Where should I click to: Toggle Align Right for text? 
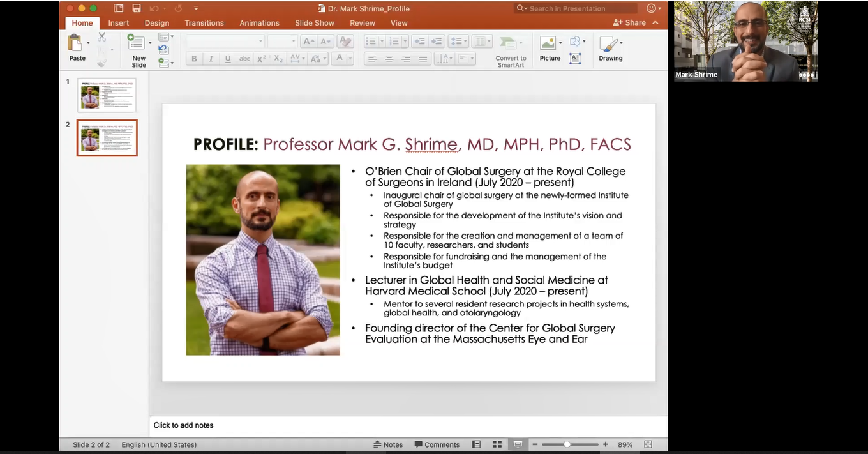click(406, 59)
